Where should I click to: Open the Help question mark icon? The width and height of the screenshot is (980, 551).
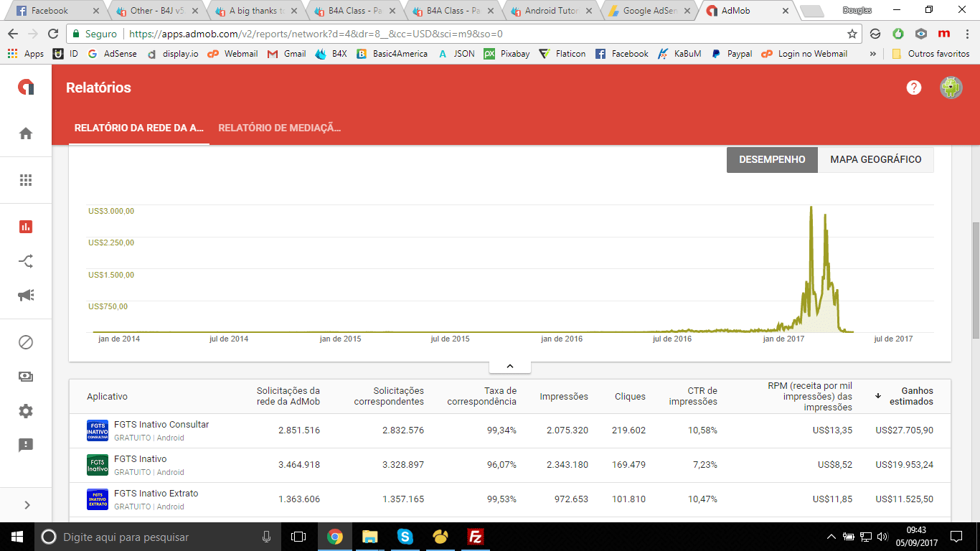[913, 88]
